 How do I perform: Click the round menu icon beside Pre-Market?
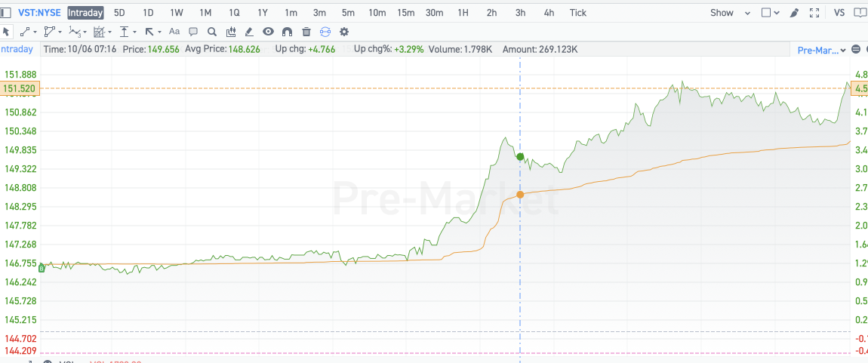pos(856,50)
